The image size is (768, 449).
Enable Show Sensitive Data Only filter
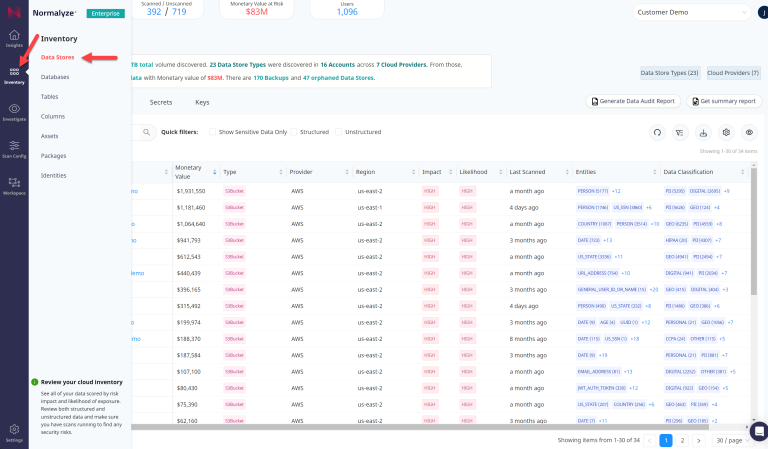pos(212,132)
